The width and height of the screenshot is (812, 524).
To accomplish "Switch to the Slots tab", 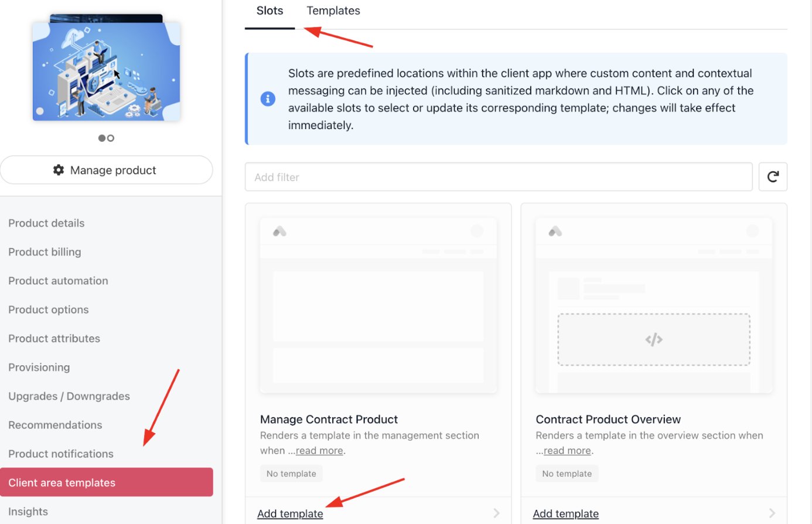I will [x=269, y=11].
